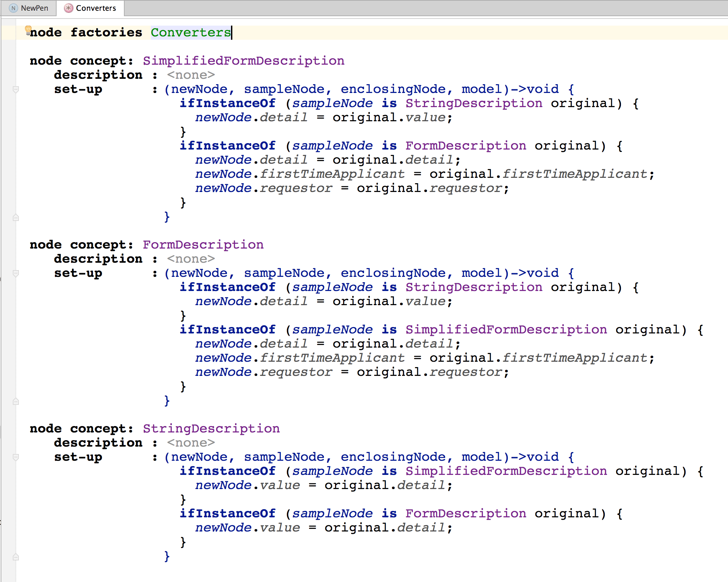Image resolution: width=728 pixels, height=582 pixels.
Task: Click the NewPen tab's N icon
Action: (x=13, y=8)
